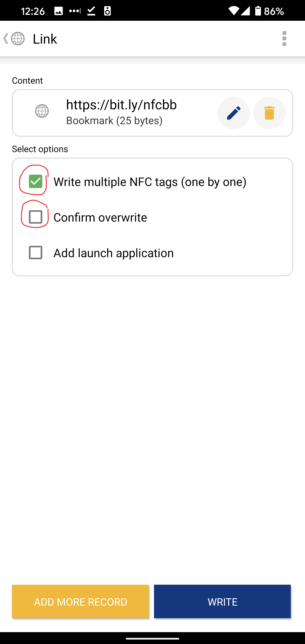Tap the download-complete icon in status bar
The image size is (305, 644).
tap(91, 11)
